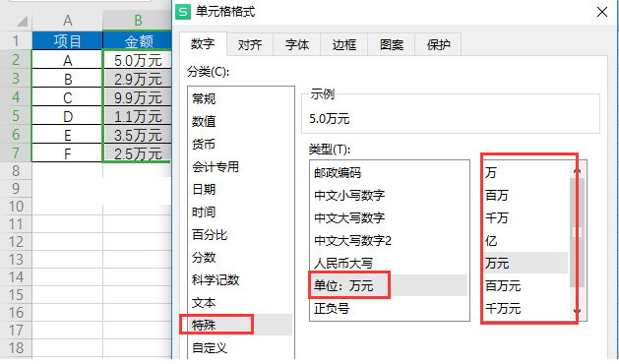Click cell containing 2.5万元
619x364 pixels.
tap(138, 152)
